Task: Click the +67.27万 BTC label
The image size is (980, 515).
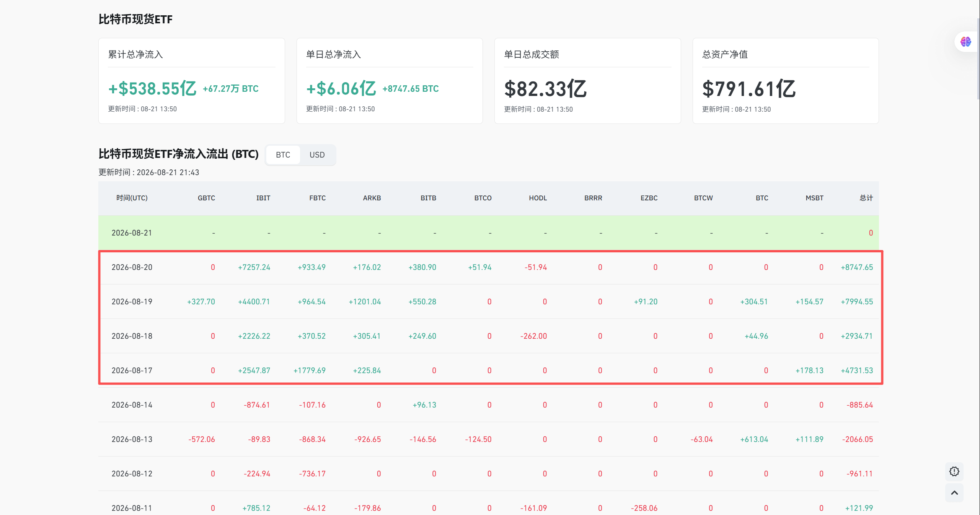Action: click(x=231, y=89)
